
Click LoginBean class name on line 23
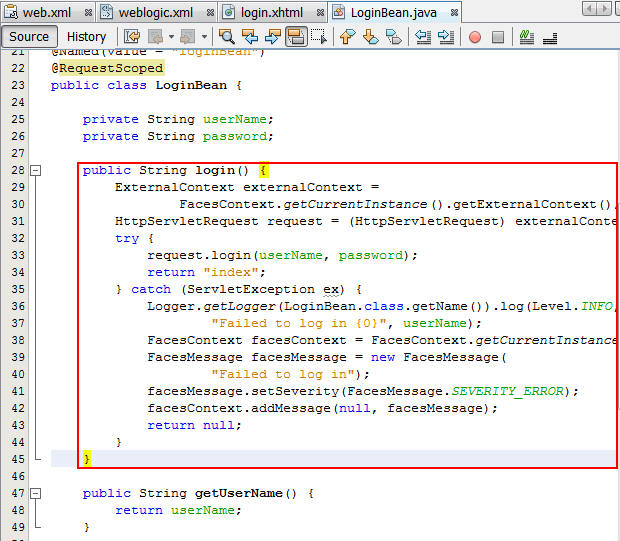point(191,85)
